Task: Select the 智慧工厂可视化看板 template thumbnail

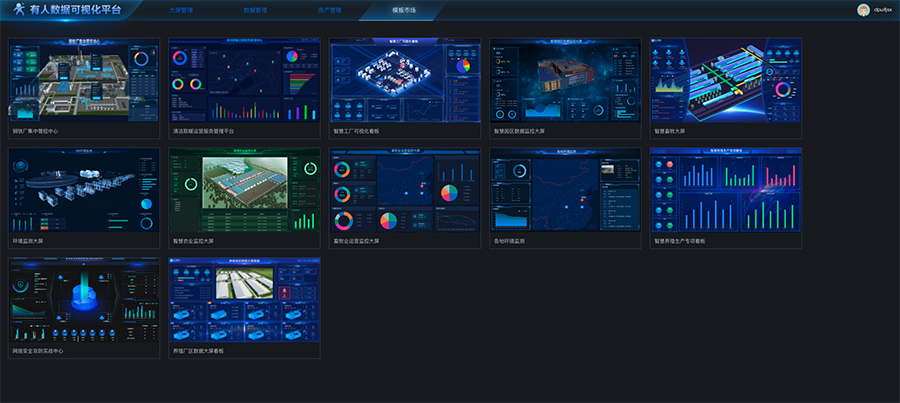Action: pyautogui.click(x=404, y=81)
